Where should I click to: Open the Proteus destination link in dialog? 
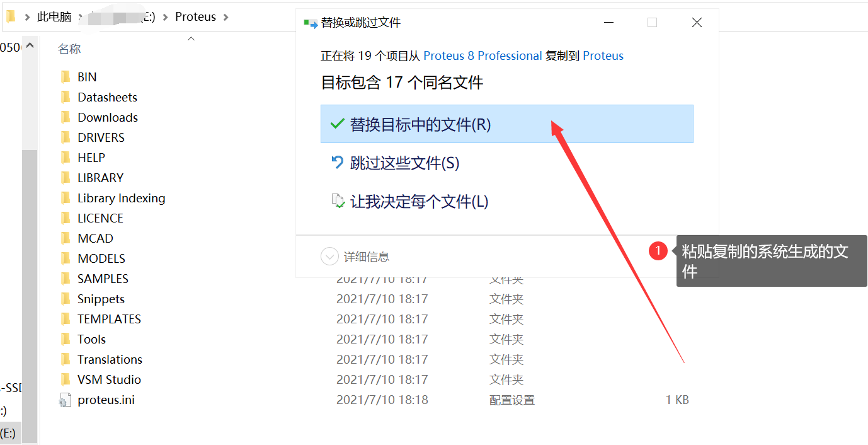(603, 55)
